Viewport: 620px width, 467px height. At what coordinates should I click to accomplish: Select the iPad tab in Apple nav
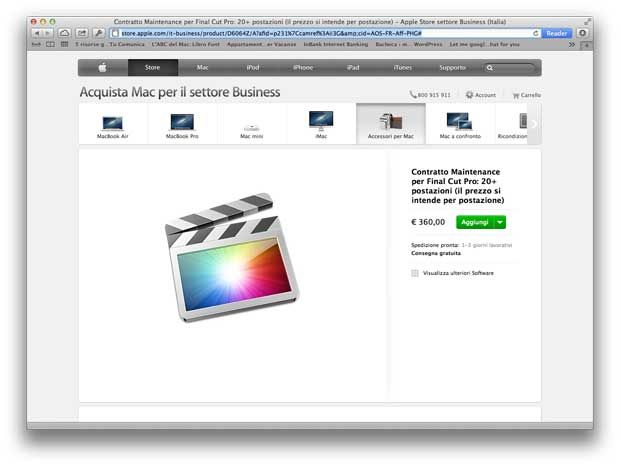pos(353,68)
